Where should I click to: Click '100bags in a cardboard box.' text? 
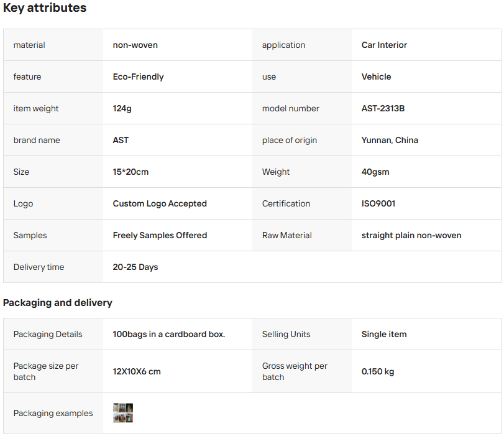point(168,334)
